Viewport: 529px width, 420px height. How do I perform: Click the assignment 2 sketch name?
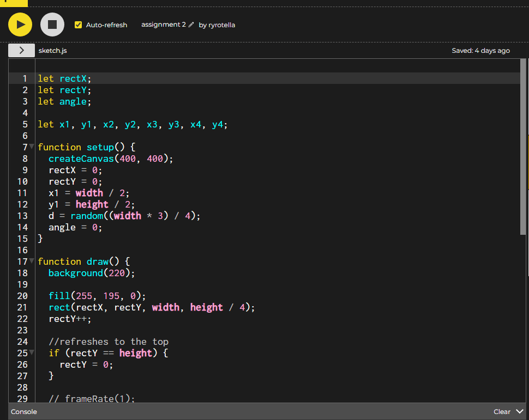tap(163, 25)
